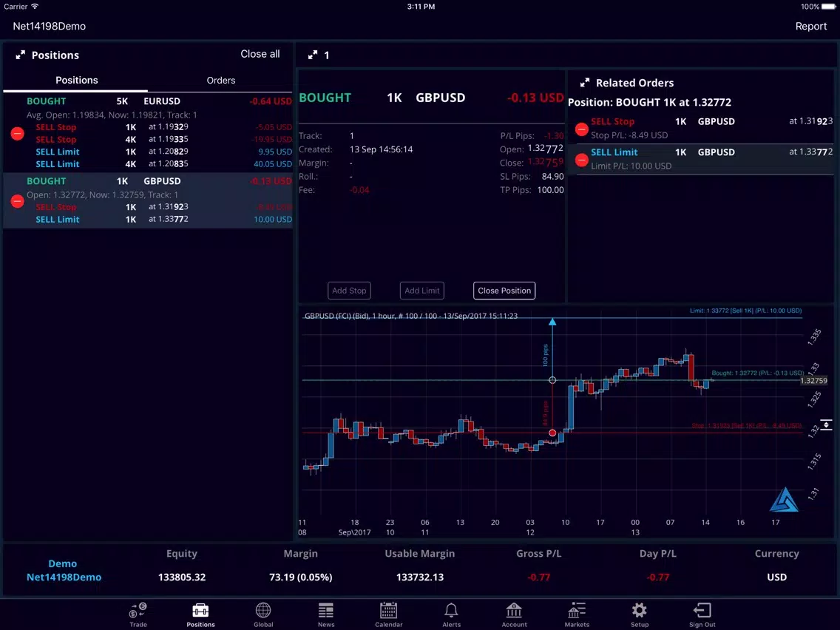Delete the SELL Limit related order
This screenshot has width=840, height=630.
(581, 159)
